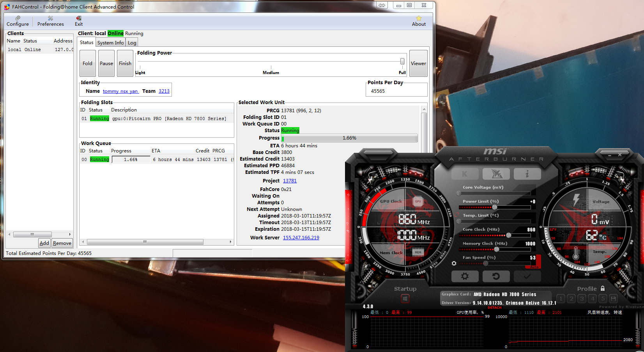
Task: Open the Viewer button
Action: tap(418, 63)
